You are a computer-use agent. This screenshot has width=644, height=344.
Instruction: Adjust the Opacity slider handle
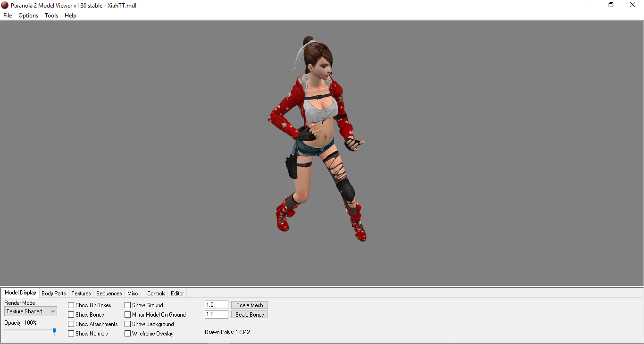pyautogui.click(x=54, y=331)
